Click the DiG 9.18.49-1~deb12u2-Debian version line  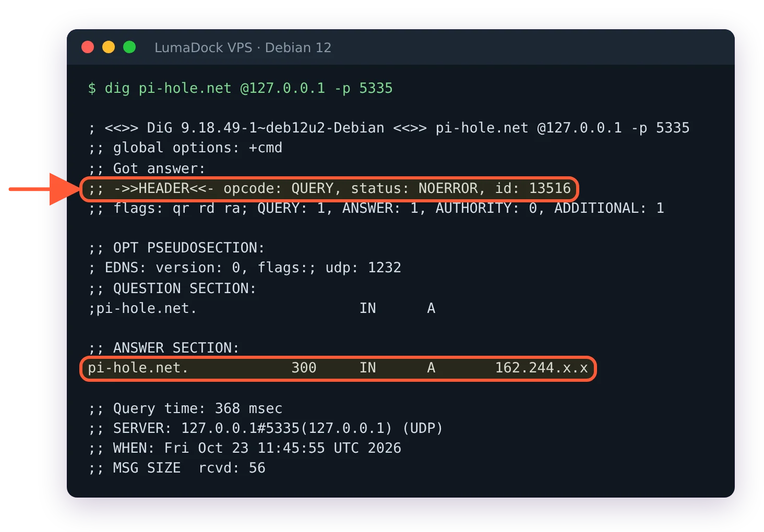(x=389, y=128)
